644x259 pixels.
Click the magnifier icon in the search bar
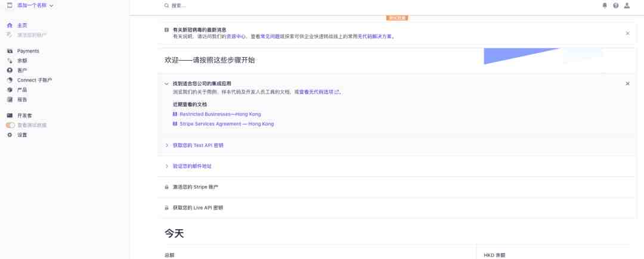click(x=166, y=6)
